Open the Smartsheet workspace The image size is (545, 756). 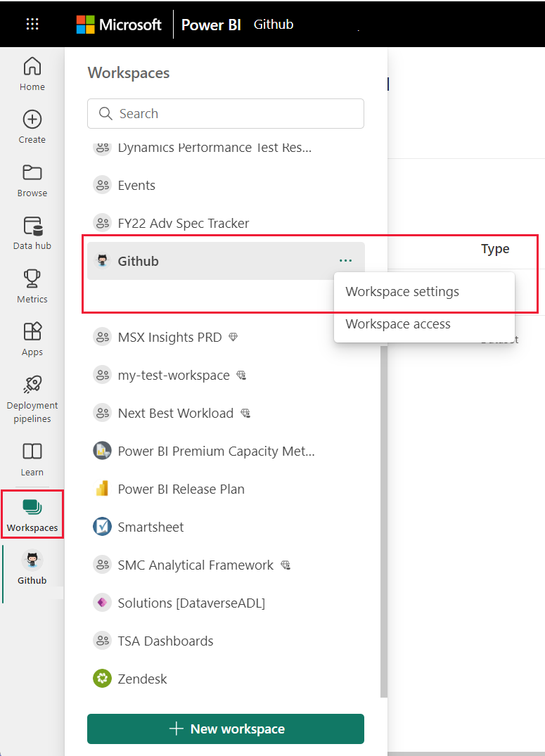(226, 527)
